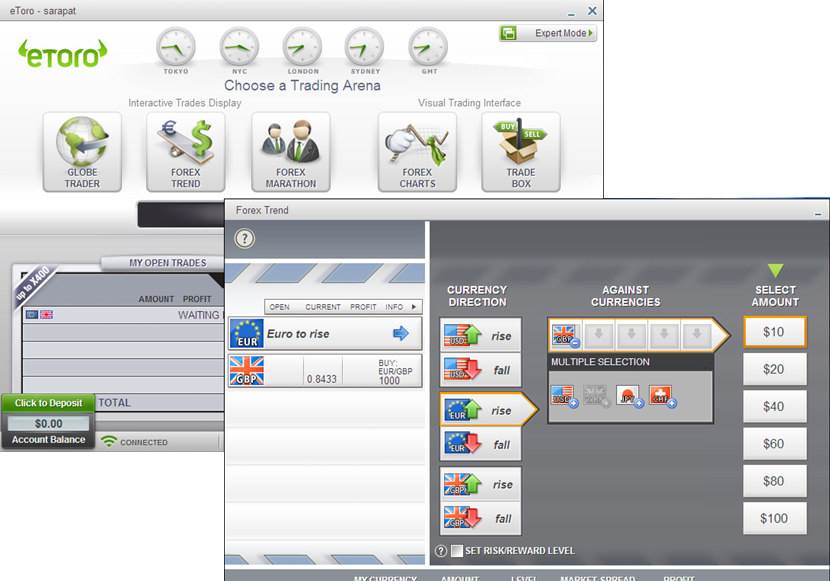Choose the $100 trade amount
Screen dimensions: 830x581
click(775, 519)
